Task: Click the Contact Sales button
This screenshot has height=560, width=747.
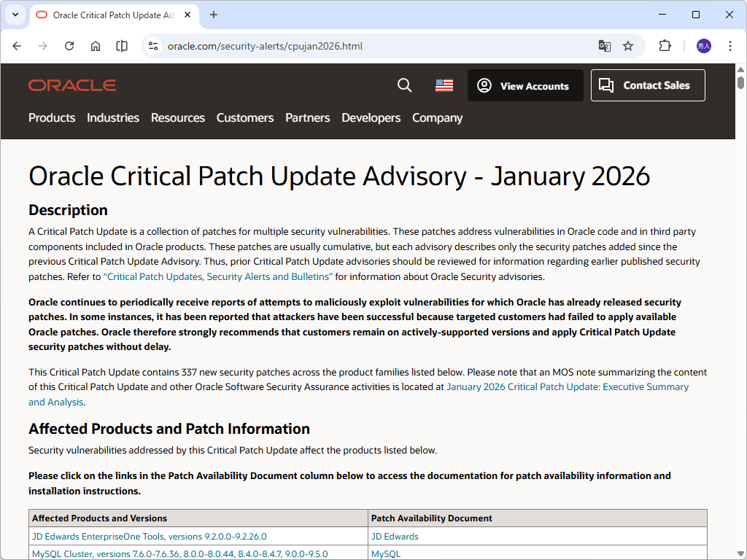Action: (x=647, y=85)
